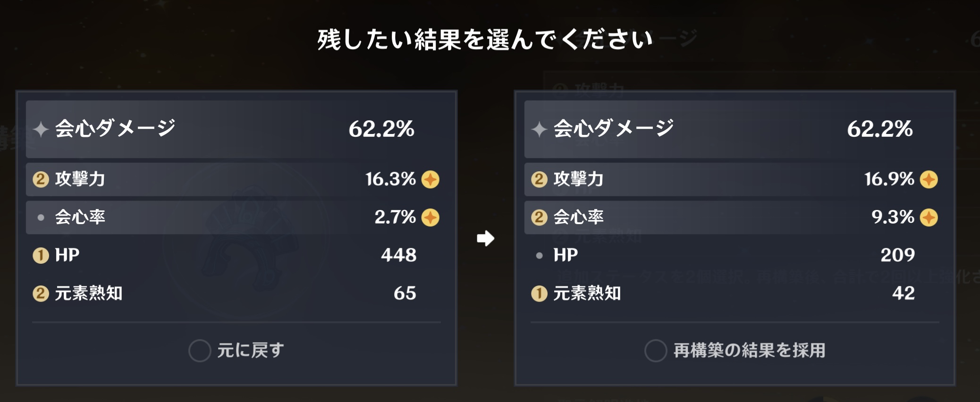
Task: Click the left panel's 会心ダメージ main stat row
Action: coord(236,129)
